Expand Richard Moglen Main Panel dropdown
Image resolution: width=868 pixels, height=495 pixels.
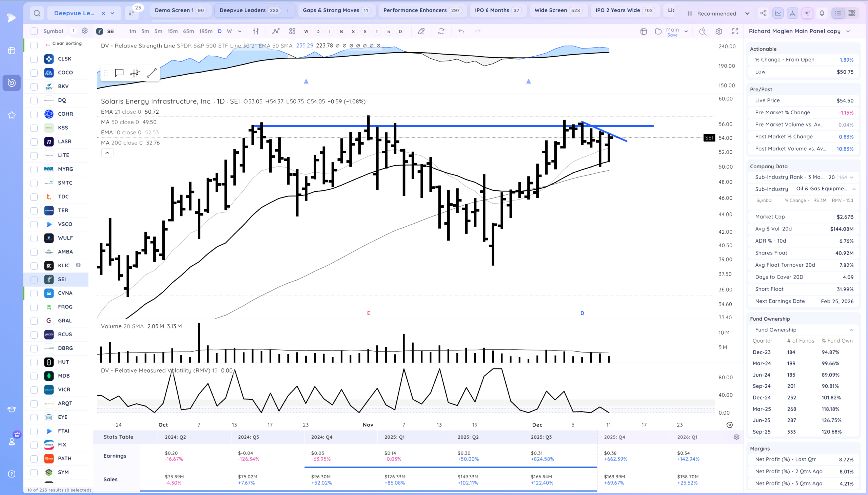click(848, 31)
